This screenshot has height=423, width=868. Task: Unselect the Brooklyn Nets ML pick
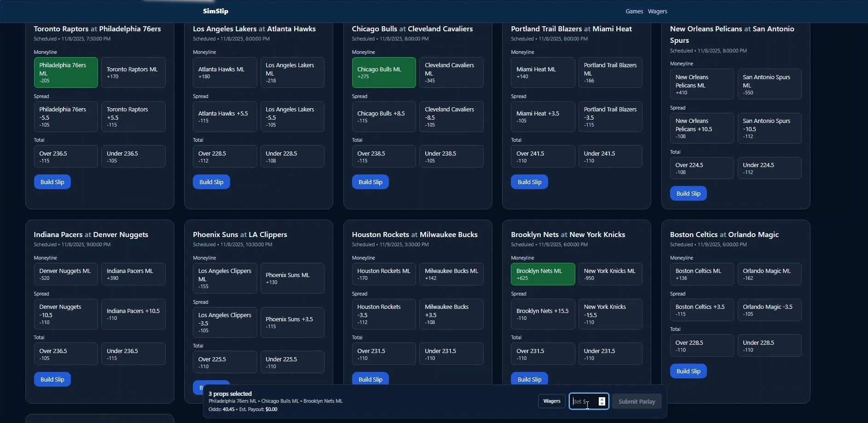tap(543, 274)
